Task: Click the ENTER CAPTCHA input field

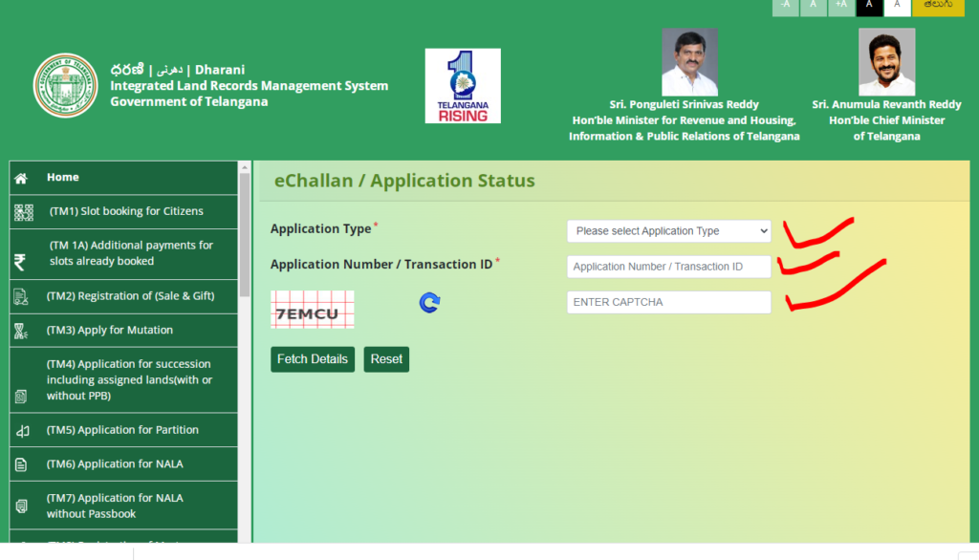Action: coord(668,302)
